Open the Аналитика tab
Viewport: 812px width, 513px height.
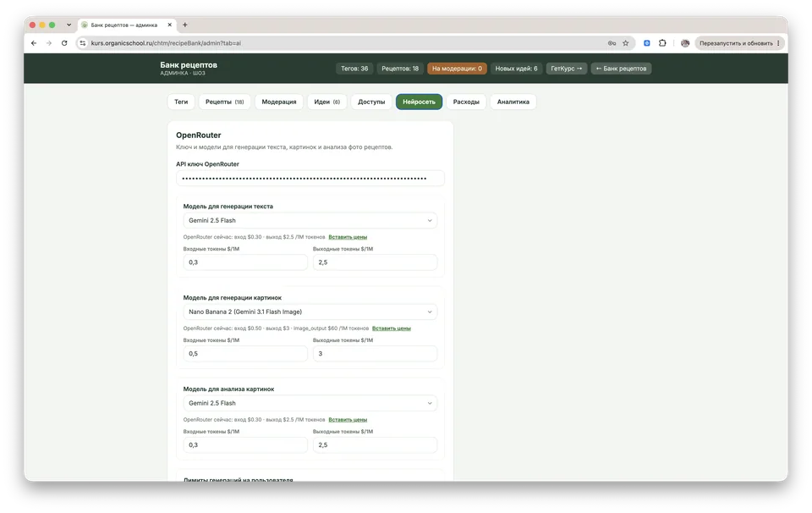click(513, 102)
